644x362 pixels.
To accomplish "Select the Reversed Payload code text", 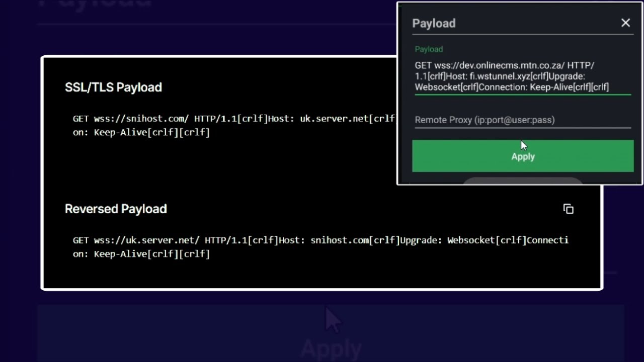I will [x=320, y=247].
